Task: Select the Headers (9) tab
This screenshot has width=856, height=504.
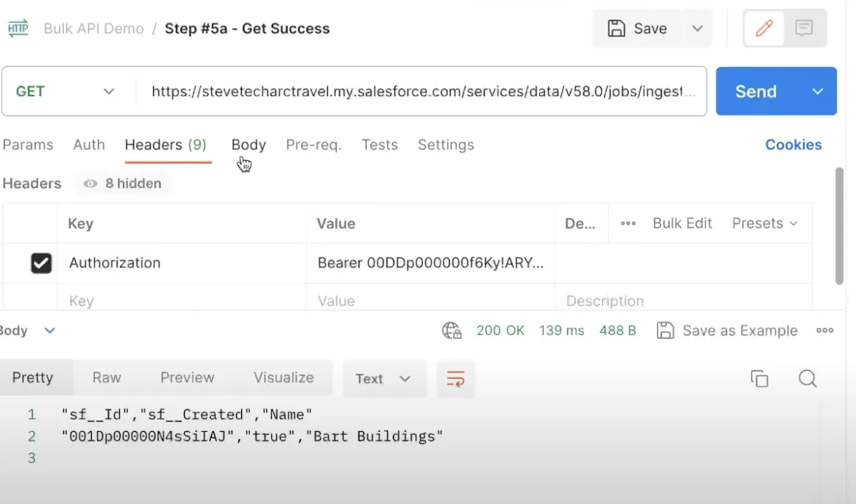Action: tap(166, 145)
